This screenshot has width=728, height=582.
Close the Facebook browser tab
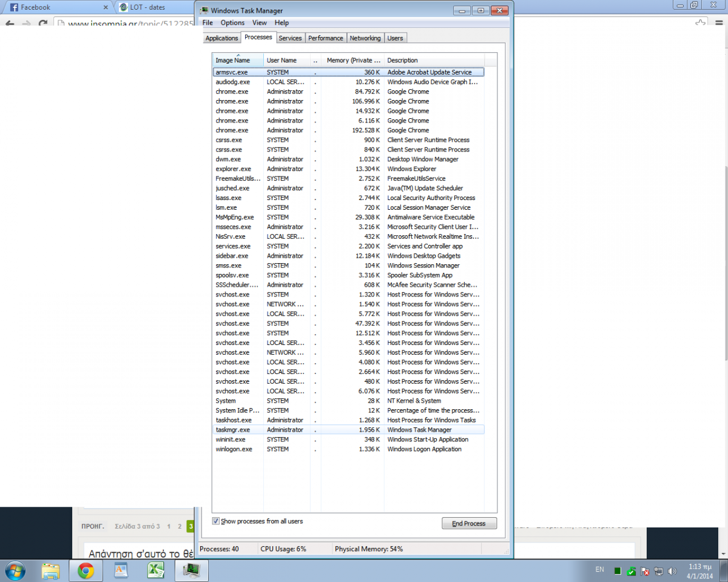(x=106, y=7)
